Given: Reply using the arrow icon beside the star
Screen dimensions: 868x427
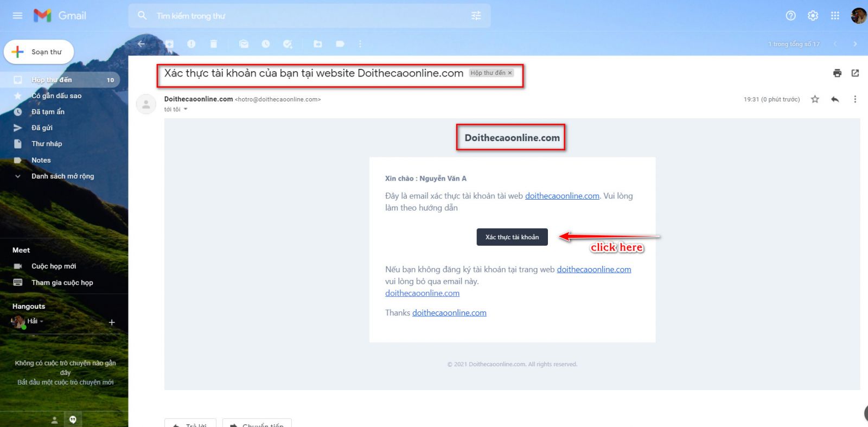Looking at the screenshot, I should pyautogui.click(x=835, y=99).
